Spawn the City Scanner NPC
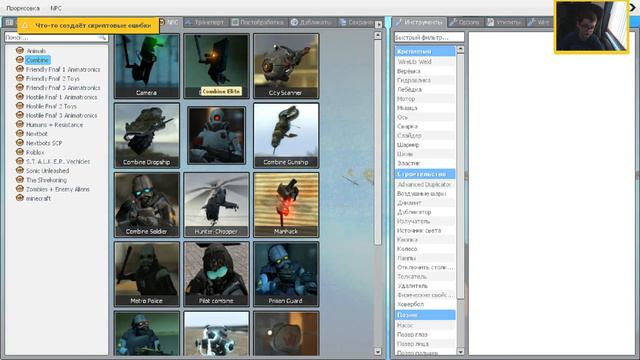This screenshot has width=640, height=360. 286,66
